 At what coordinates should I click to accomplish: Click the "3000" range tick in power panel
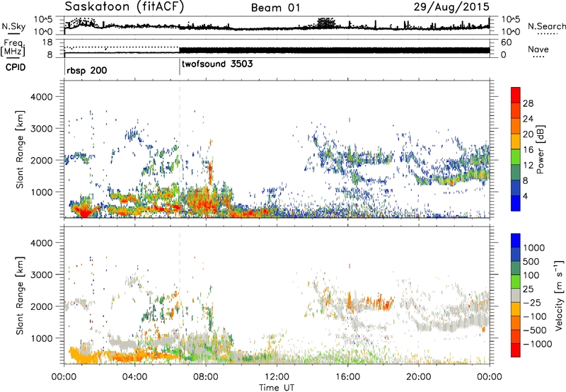[41, 129]
